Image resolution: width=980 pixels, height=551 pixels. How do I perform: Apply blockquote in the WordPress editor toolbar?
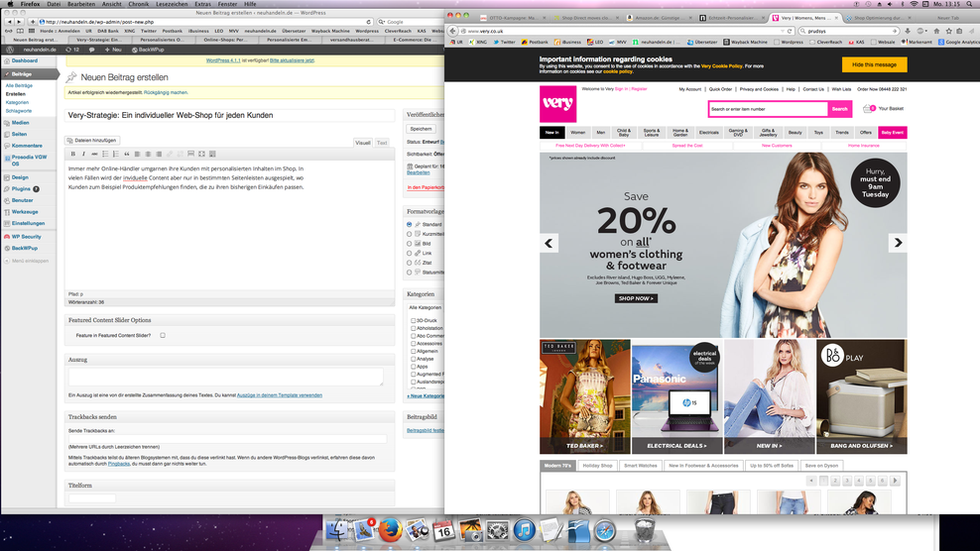coord(126,154)
